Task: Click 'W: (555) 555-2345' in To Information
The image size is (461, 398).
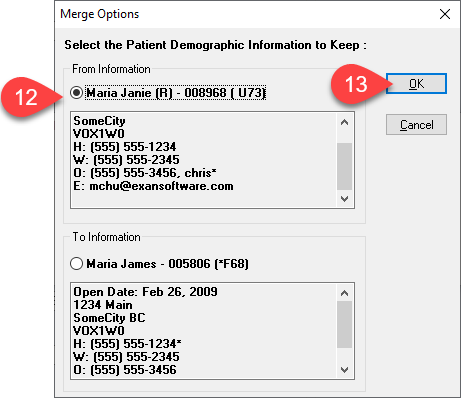Action: pos(126,357)
